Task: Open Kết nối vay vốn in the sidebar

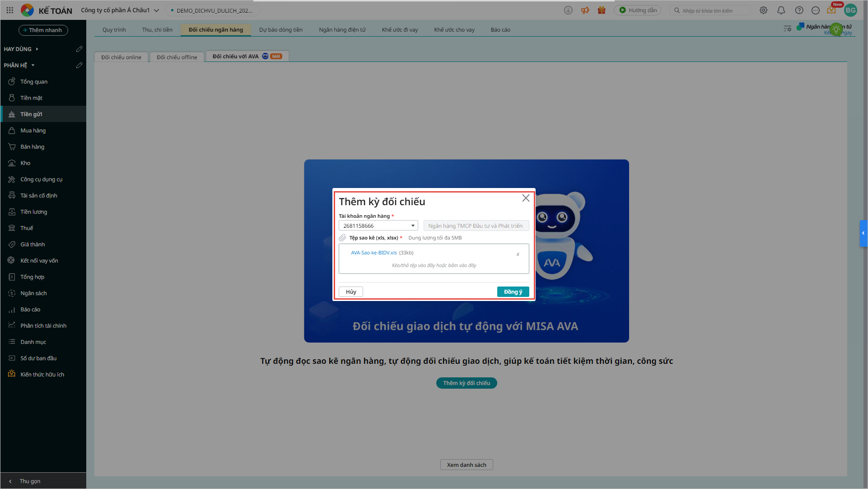Action: 43,260
